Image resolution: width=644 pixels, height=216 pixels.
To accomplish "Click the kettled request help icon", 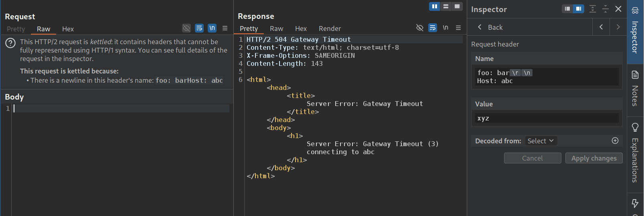I will (x=10, y=43).
